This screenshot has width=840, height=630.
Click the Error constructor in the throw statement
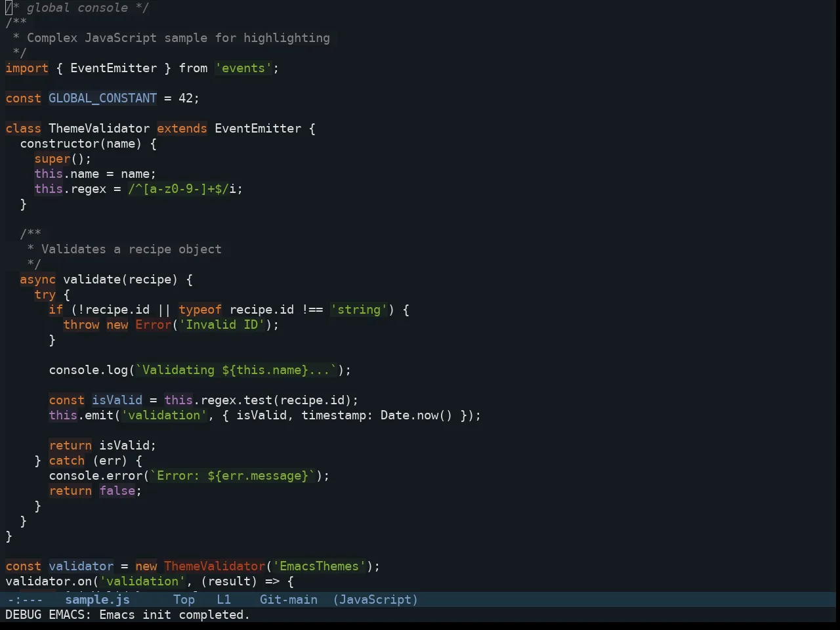tap(153, 325)
